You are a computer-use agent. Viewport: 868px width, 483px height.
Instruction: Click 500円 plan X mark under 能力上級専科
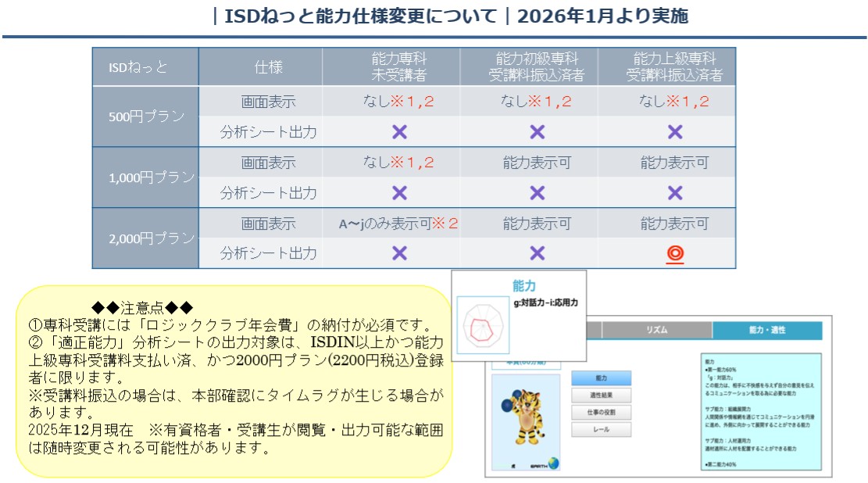click(675, 132)
